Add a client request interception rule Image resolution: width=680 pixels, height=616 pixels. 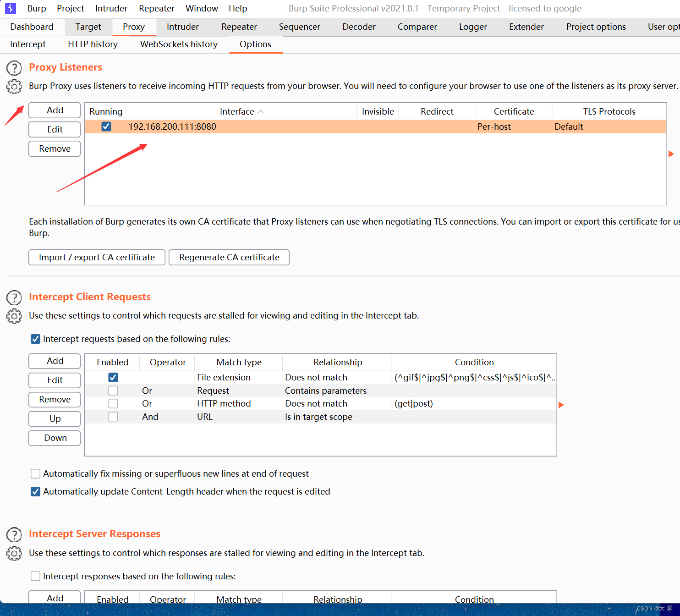(55, 361)
